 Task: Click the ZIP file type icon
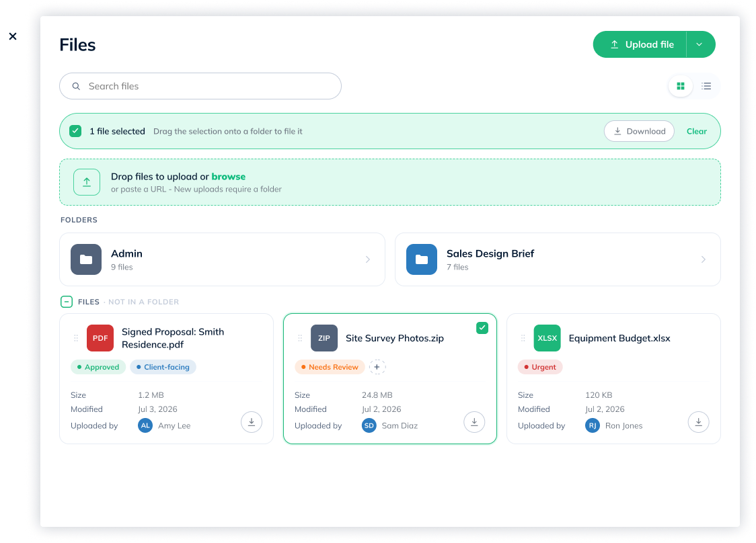[324, 338]
